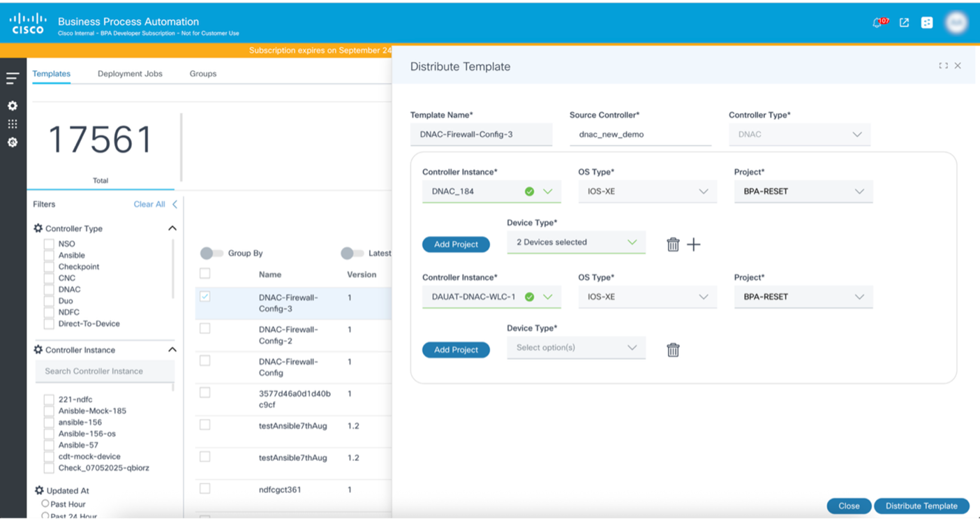Image resolution: width=980 pixels, height=521 pixels.
Task: Switch to the Deployment Jobs tab
Action: tap(130, 73)
